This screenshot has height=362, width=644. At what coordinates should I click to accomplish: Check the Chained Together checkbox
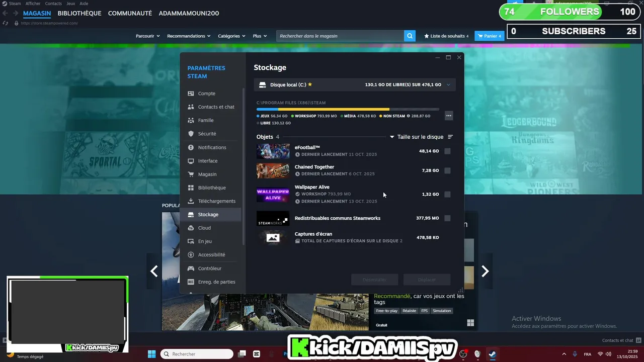(x=448, y=170)
